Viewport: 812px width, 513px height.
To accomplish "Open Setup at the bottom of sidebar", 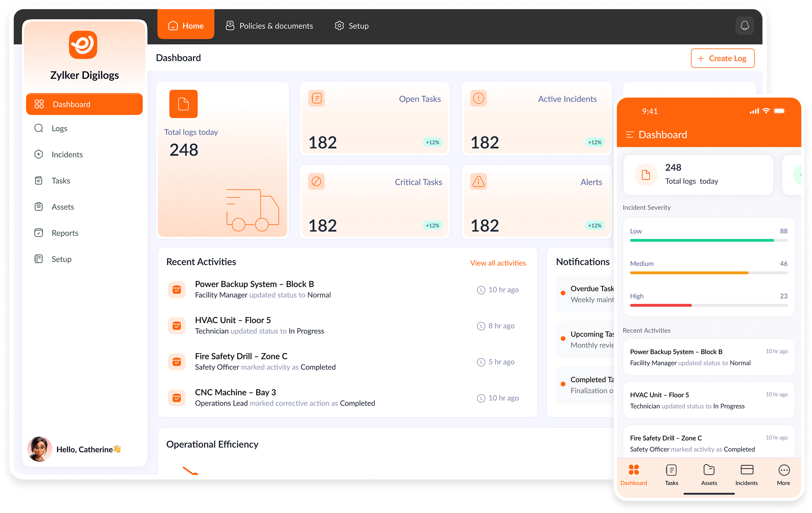I will 61,259.
